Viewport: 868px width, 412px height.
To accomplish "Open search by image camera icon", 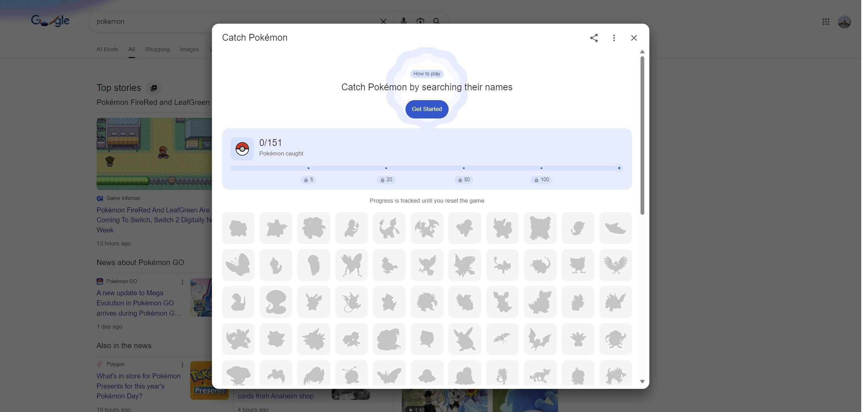I will 420,21.
